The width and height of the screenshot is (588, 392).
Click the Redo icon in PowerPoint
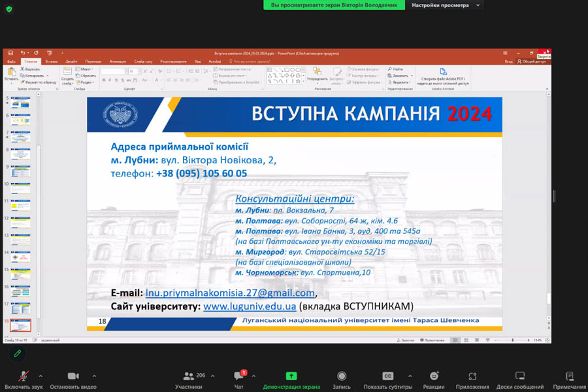coord(36,53)
